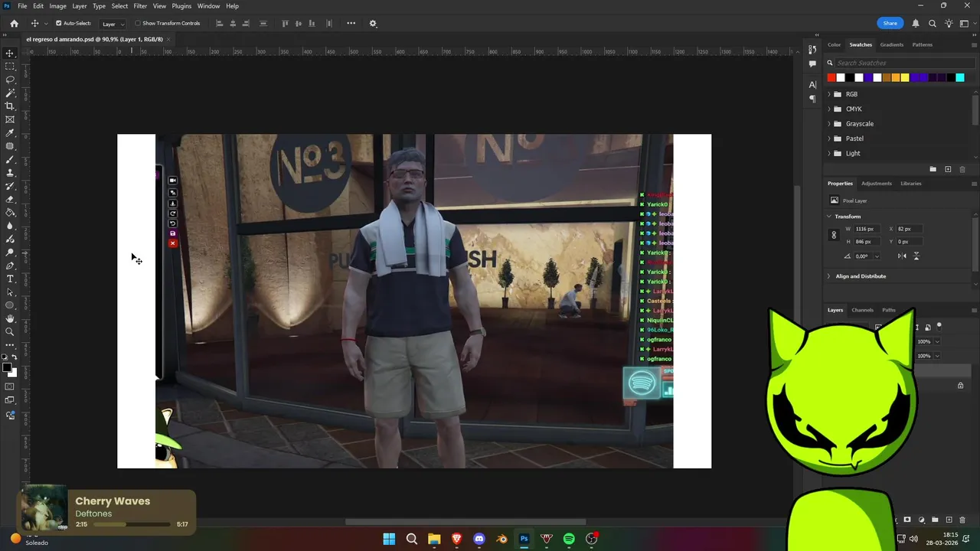Image resolution: width=980 pixels, height=551 pixels.
Task: Click the align left edges icon
Action: tap(219, 23)
